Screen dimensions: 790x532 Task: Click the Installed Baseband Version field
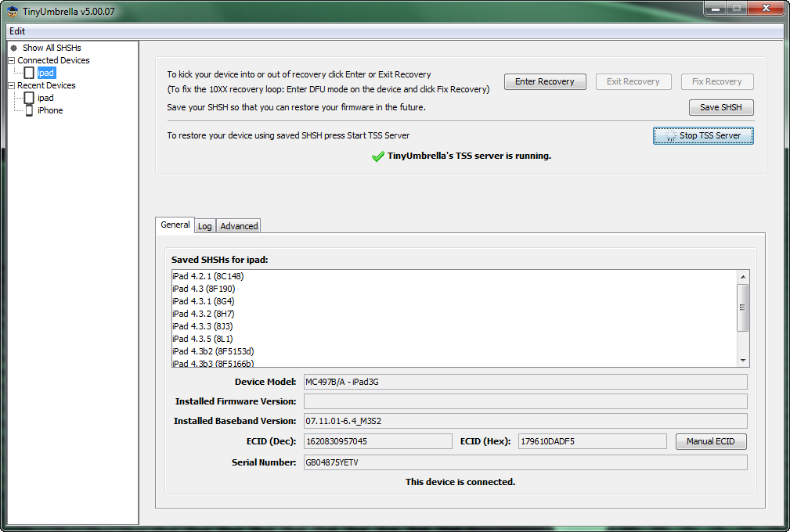525,421
